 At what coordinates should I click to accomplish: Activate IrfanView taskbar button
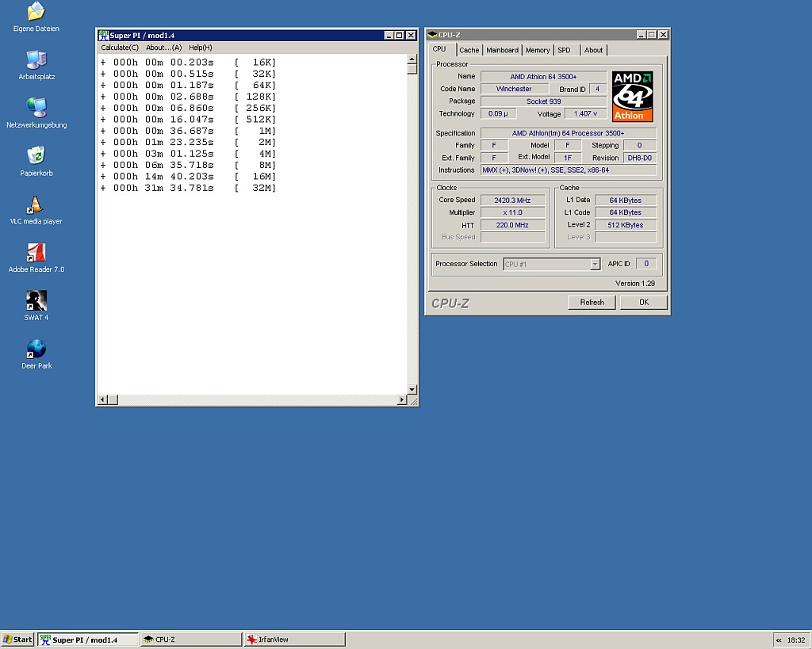tap(295, 639)
